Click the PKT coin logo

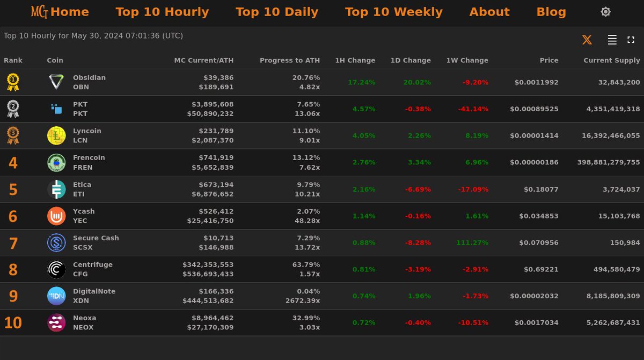tap(56, 109)
